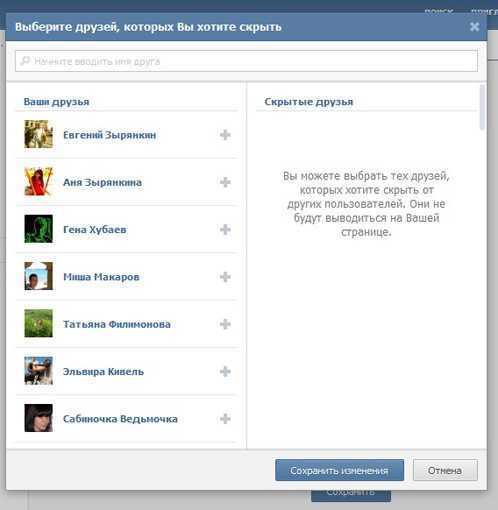Viewport: 498px width, 510px height.
Task: Add Эльвира Кивель via plus icon
Action: [225, 371]
